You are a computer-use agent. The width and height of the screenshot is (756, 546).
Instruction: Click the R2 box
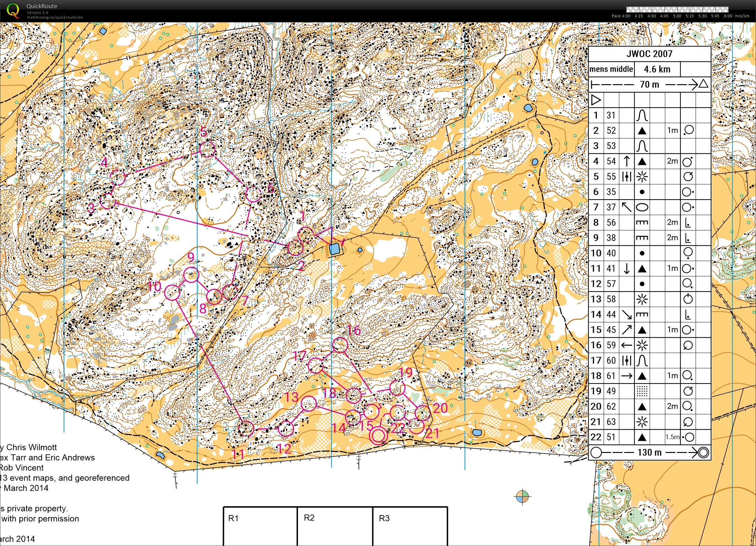[x=335, y=526]
